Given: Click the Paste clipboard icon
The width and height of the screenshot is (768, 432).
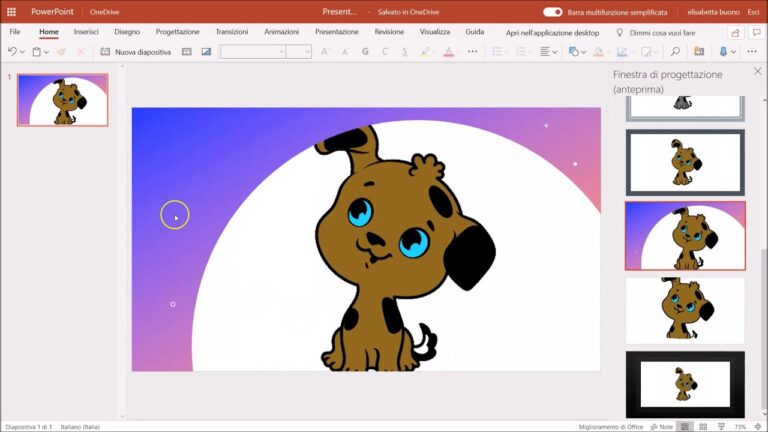Looking at the screenshot, I should click(37, 51).
